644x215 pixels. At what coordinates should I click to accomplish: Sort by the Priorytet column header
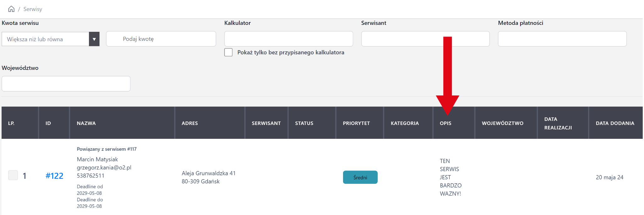[356, 123]
